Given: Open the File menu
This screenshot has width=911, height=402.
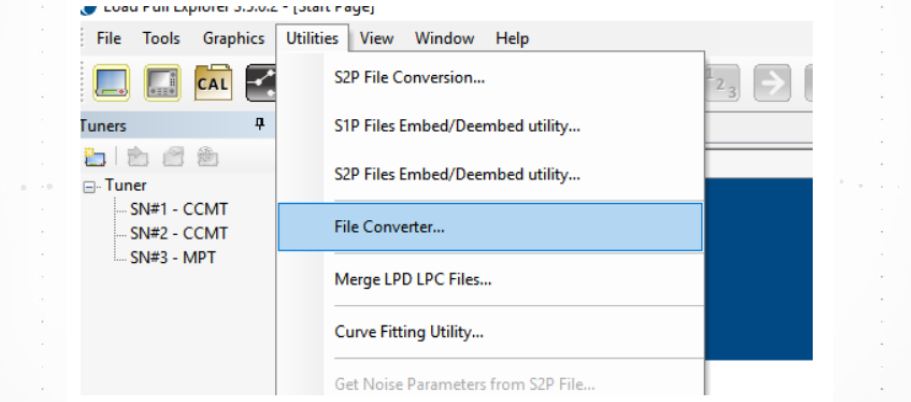Looking at the screenshot, I should pyautogui.click(x=109, y=39).
